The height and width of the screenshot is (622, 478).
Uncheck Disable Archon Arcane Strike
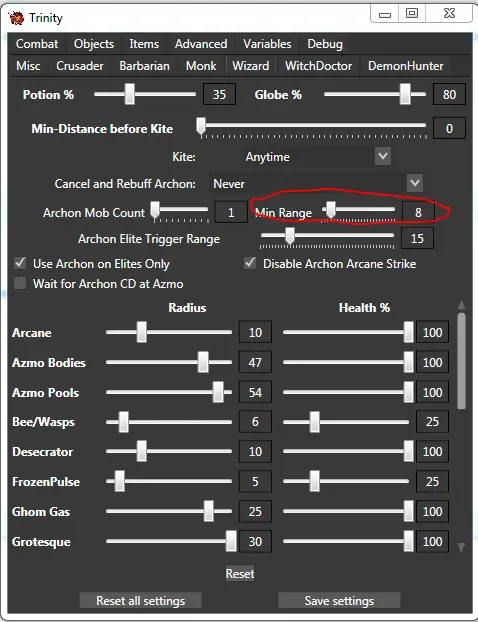click(250, 263)
